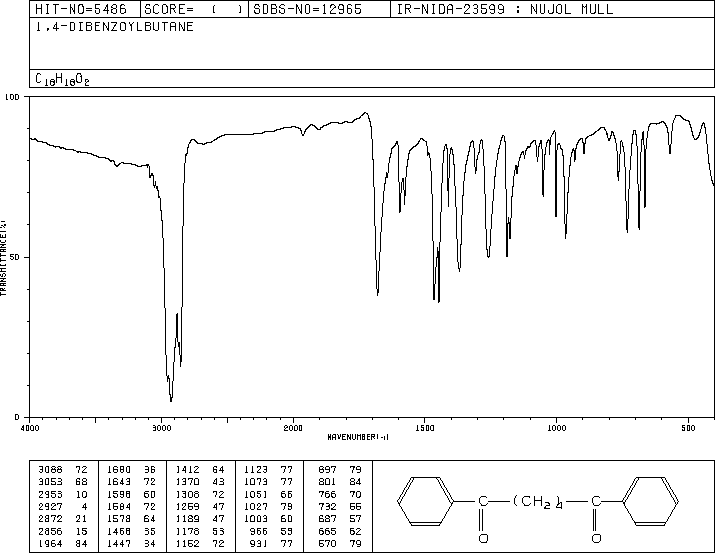Click the 1269 peak wavenumber
This screenshot has width=715, height=553.
point(187,506)
